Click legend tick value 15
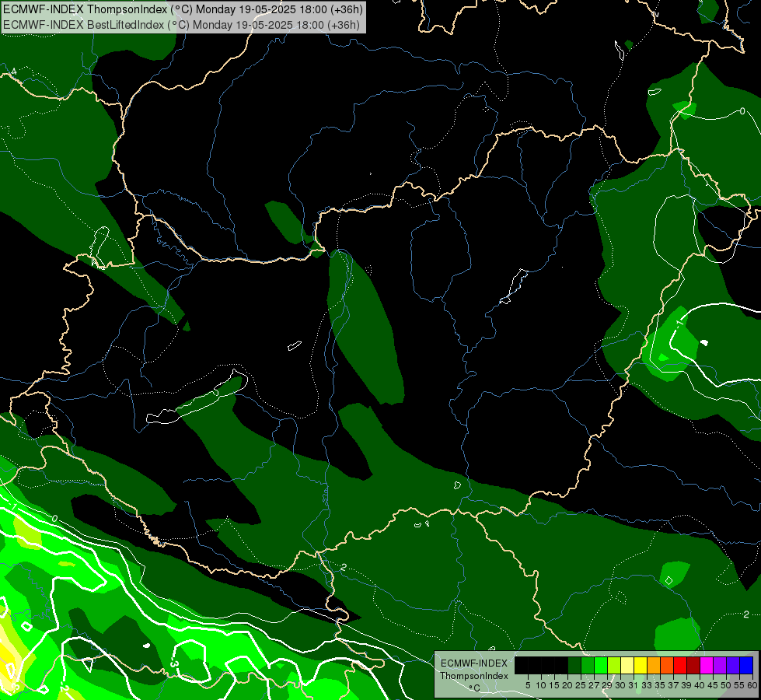The height and width of the screenshot is (700, 761). click(x=554, y=685)
